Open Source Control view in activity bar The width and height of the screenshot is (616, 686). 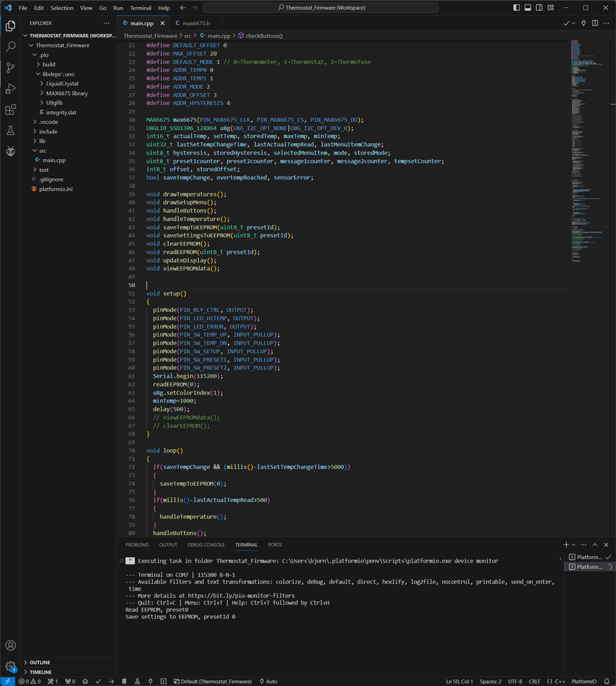[10, 68]
